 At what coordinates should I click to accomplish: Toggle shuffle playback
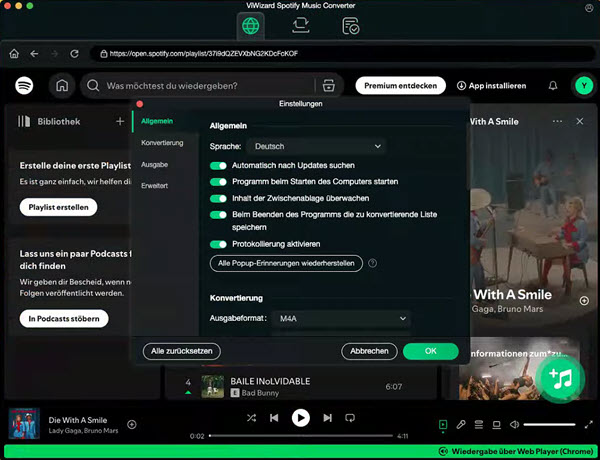click(x=251, y=418)
